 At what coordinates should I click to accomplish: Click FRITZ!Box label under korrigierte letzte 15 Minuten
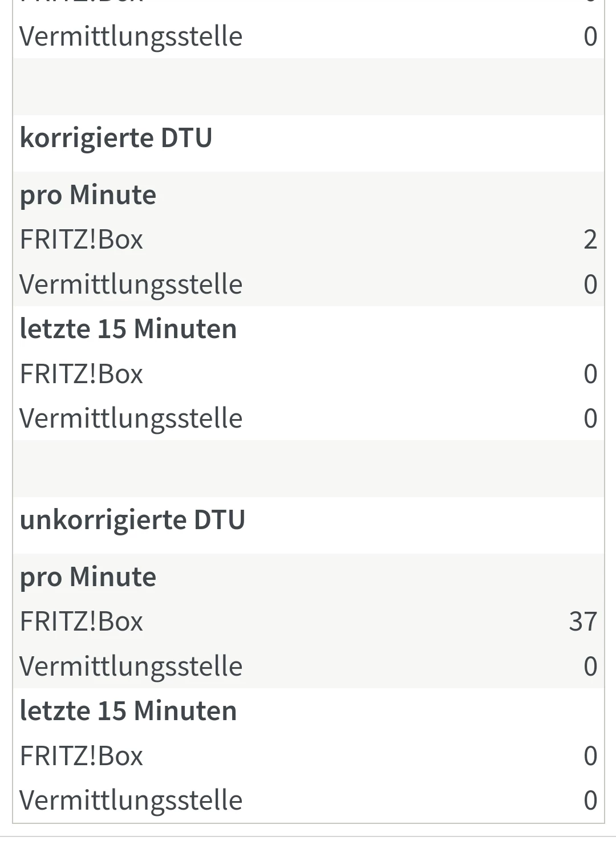(81, 374)
